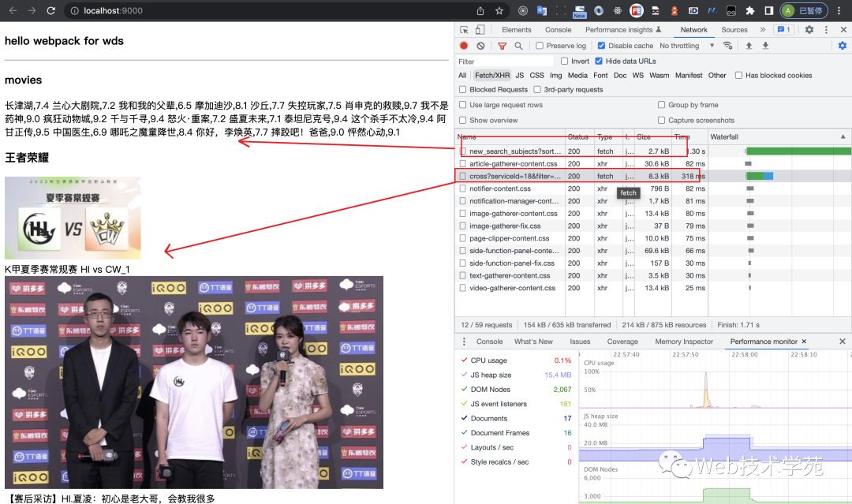Enable Group by frame option
This screenshot has width=852, height=504.
coord(661,105)
